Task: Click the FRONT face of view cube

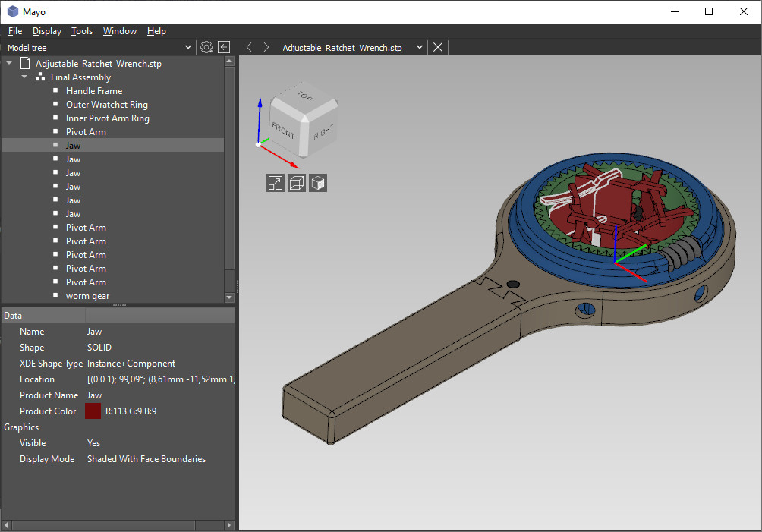Action: point(283,130)
